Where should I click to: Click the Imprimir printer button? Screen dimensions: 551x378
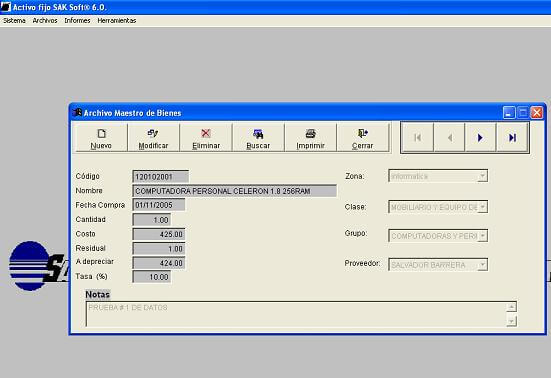pyautogui.click(x=310, y=138)
